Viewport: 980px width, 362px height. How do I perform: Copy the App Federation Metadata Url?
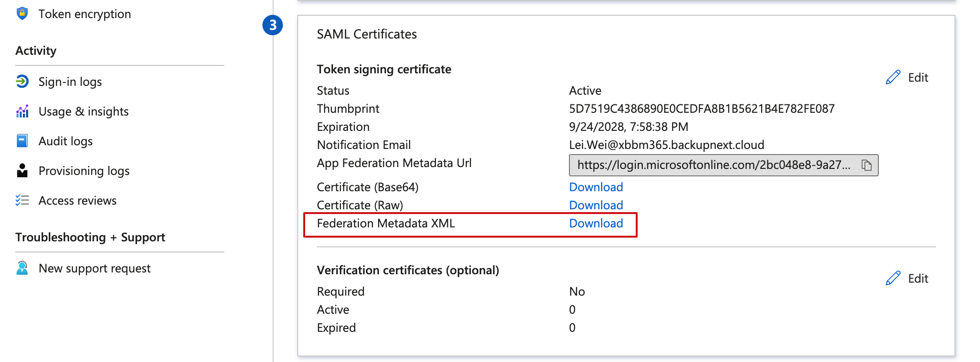pos(866,165)
